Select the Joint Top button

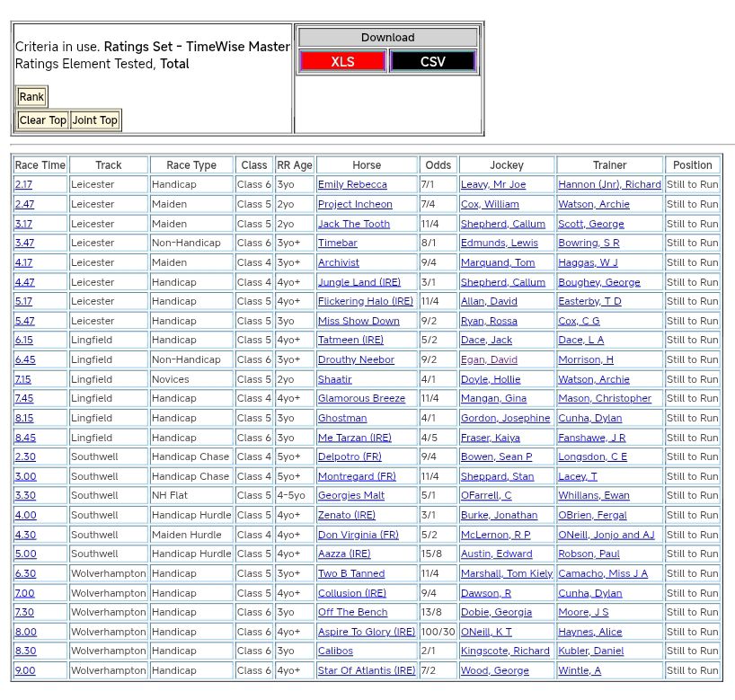click(94, 120)
